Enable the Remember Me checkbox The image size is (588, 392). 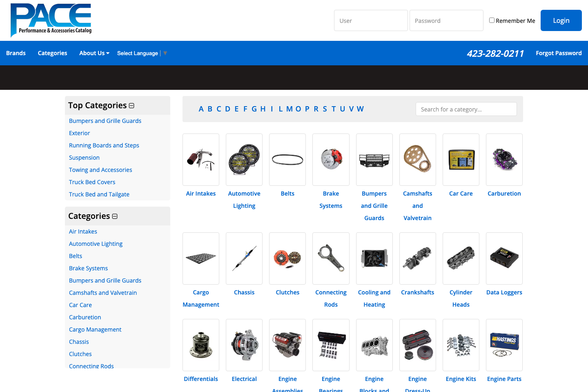492,20
